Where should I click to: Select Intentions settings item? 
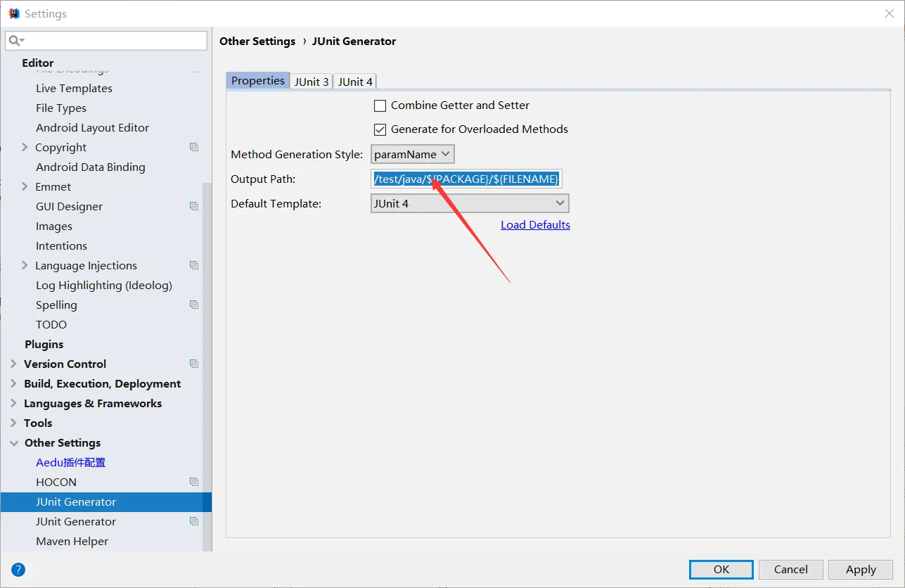pyautogui.click(x=61, y=245)
